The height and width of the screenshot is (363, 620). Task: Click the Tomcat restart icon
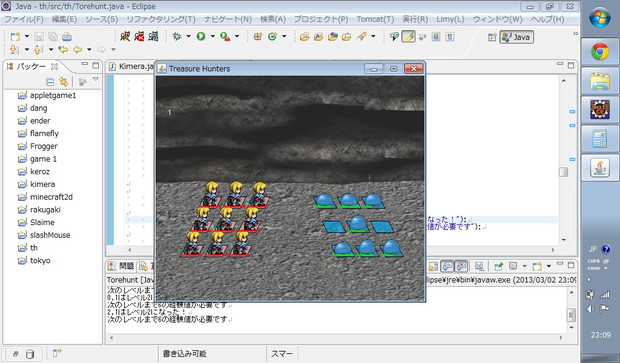pyautogui.click(x=153, y=37)
